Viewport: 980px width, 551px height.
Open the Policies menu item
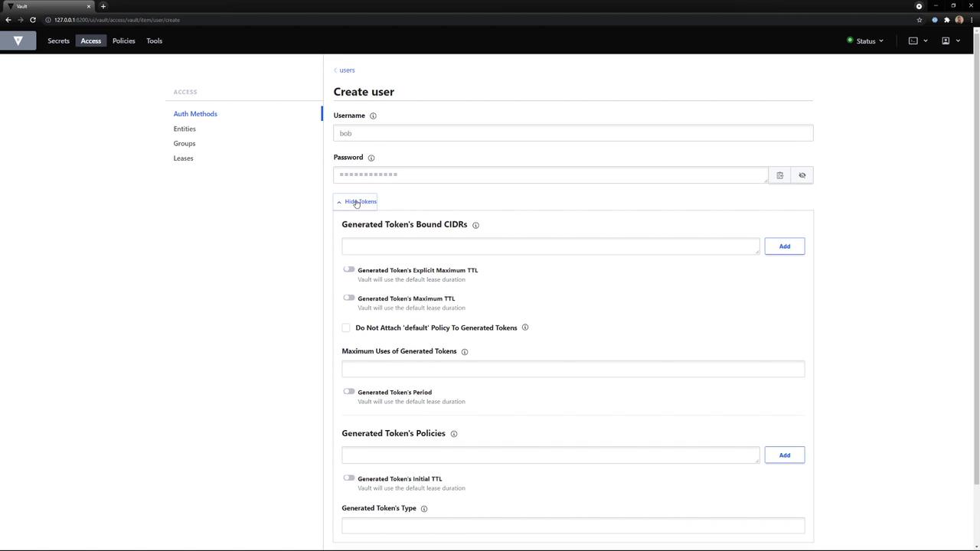tap(123, 41)
